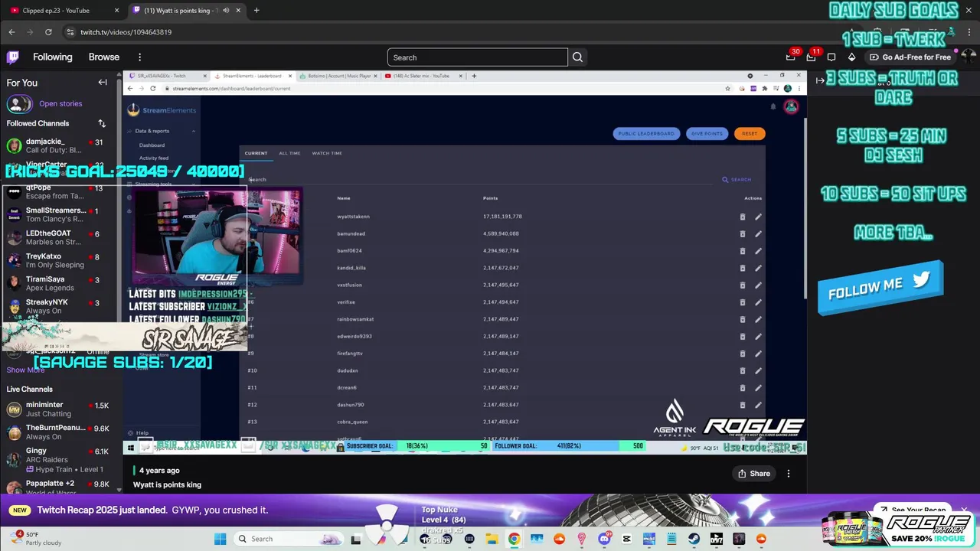This screenshot has height=551, width=980.
Task: Open video more options three dots
Action: (x=789, y=474)
